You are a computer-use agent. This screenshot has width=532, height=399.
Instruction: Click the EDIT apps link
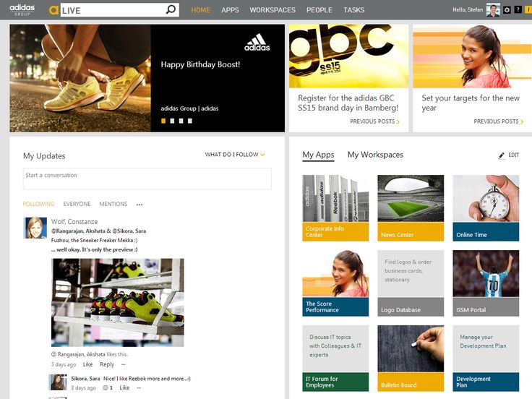pyautogui.click(x=513, y=155)
